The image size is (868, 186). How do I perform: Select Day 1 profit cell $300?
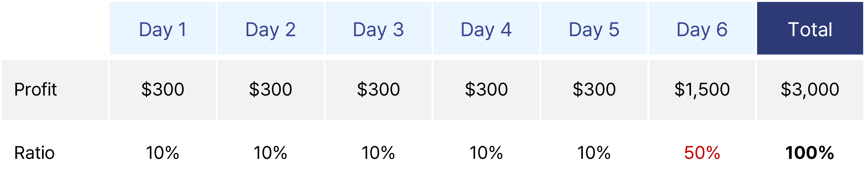(163, 90)
